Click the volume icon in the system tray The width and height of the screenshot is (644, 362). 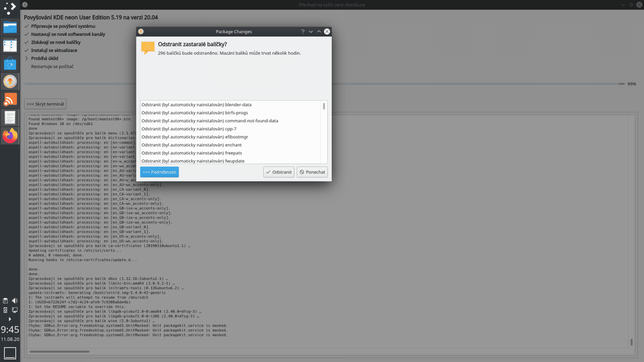click(x=14, y=300)
